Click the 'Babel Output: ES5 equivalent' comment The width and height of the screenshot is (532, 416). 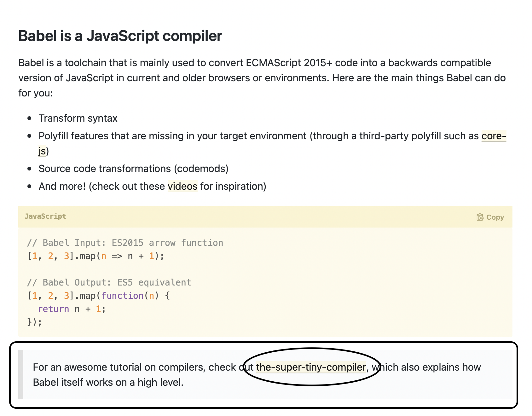point(109,282)
